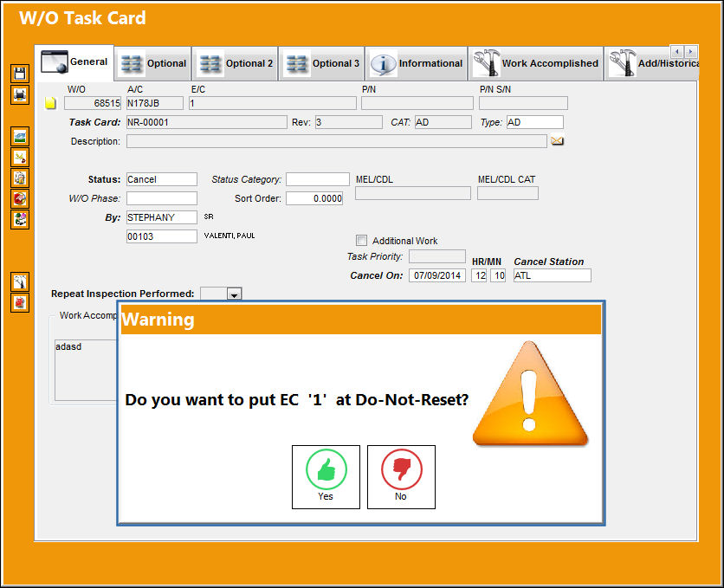The width and height of the screenshot is (724, 588).
Task: Click the envelope icon next to Description
Action: click(x=558, y=140)
